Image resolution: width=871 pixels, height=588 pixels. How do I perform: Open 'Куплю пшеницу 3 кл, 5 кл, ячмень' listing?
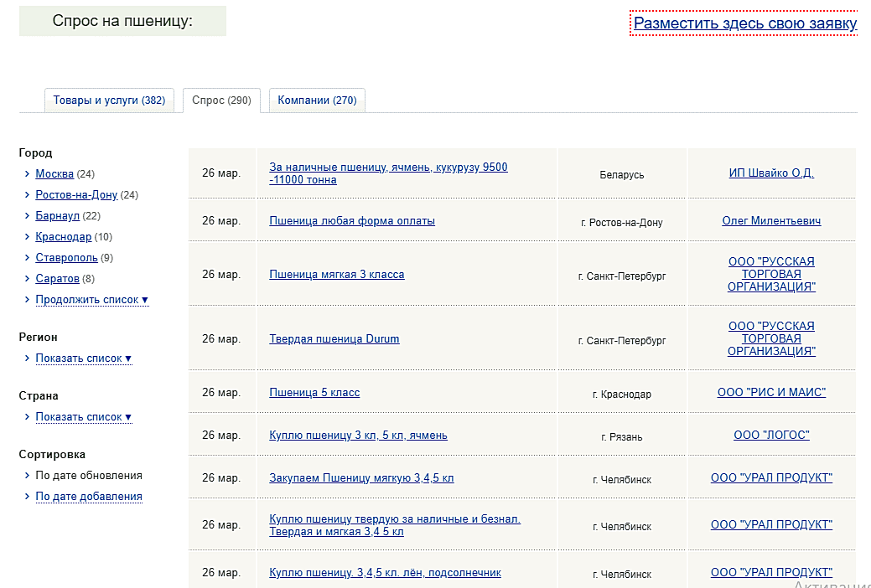(x=358, y=436)
